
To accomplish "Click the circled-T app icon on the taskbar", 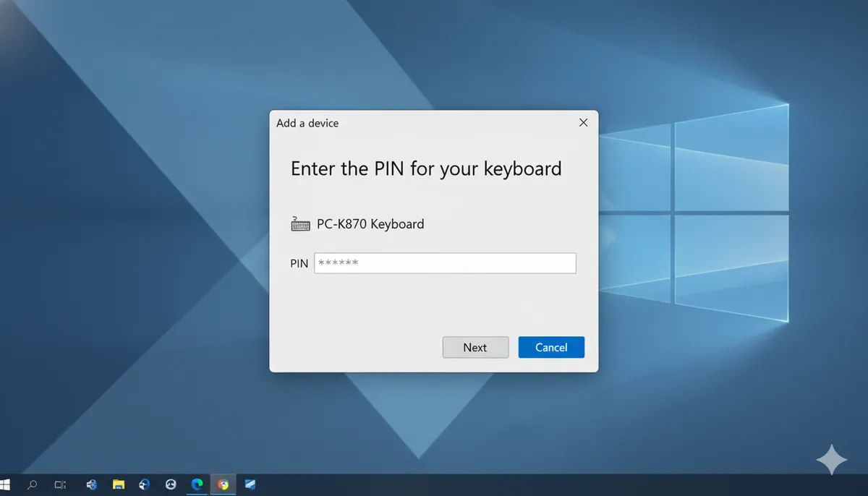I will click(x=171, y=484).
